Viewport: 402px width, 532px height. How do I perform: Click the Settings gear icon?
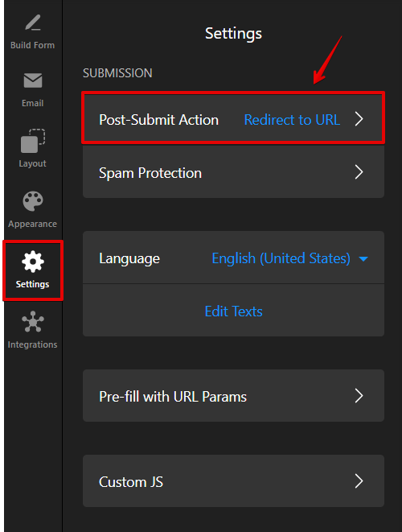(x=33, y=262)
